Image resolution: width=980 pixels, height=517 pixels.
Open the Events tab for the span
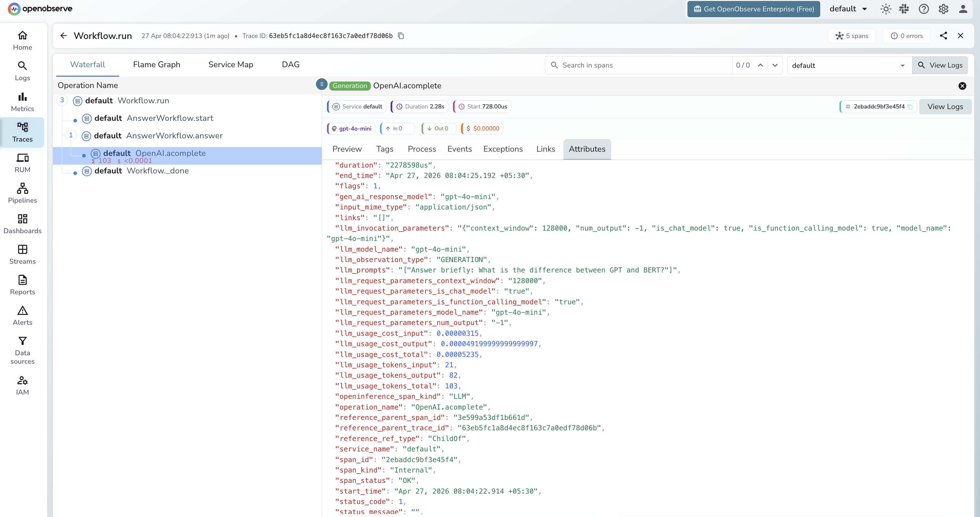pyautogui.click(x=459, y=149)
